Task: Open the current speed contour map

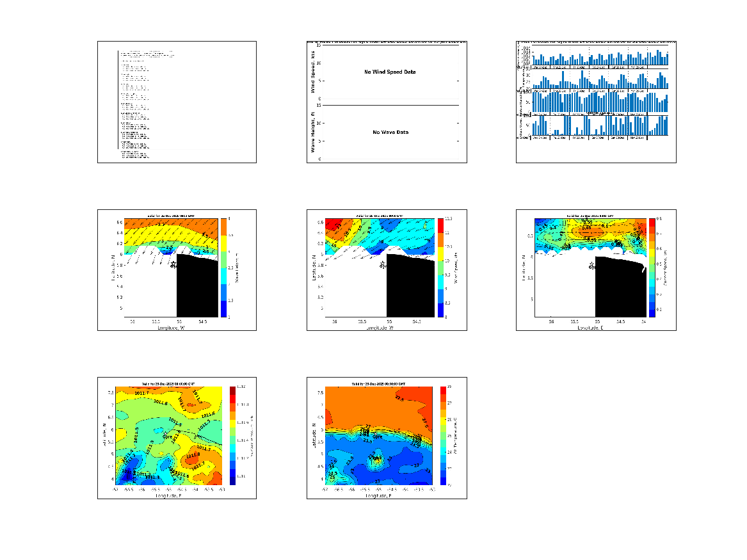Action: [x=589, y=268]
